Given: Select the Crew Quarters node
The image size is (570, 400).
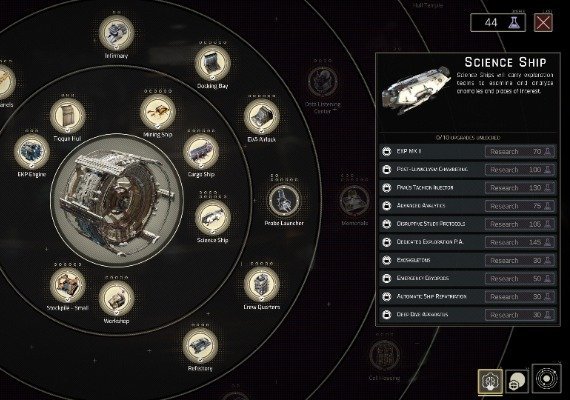Looking at the screenshot, I should 261,285.
